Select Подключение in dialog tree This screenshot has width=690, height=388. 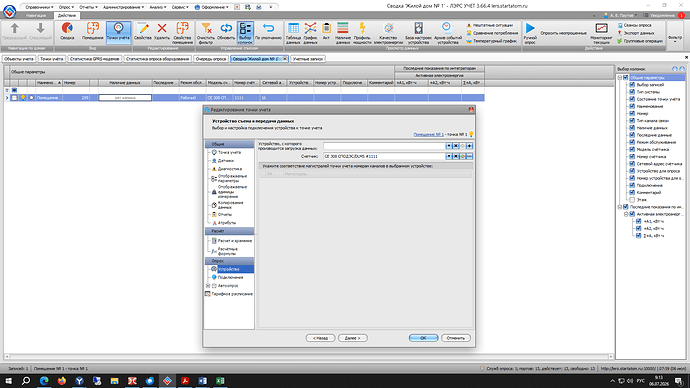pyautogui.click(x=230, y=277)
